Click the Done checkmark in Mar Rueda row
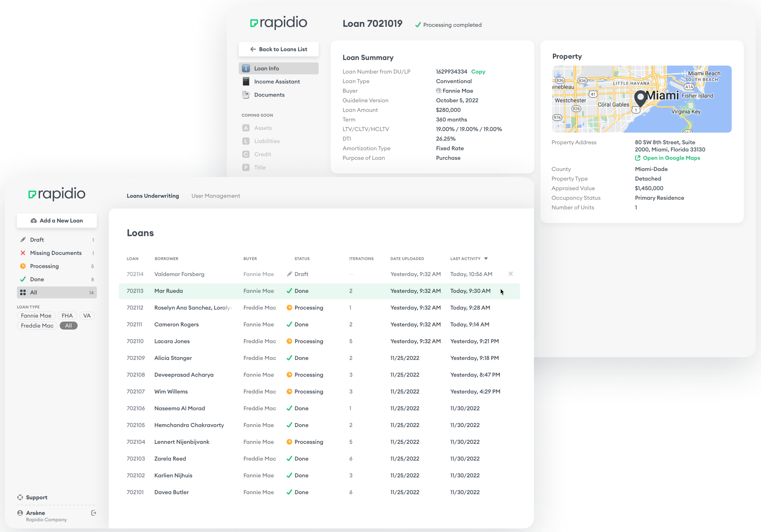Screen dimensions: 761x532 (x=289, y=291)
